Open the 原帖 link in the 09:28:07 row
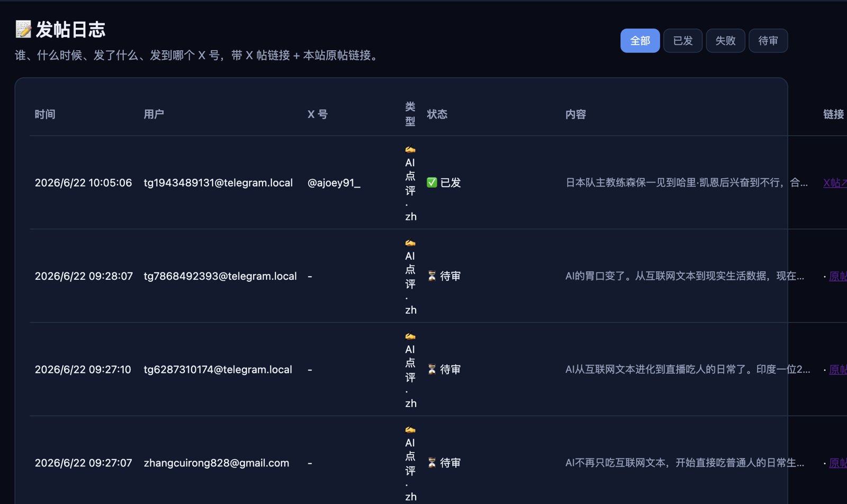The height and width of the screenshot is (504, 847). [837, 276]
